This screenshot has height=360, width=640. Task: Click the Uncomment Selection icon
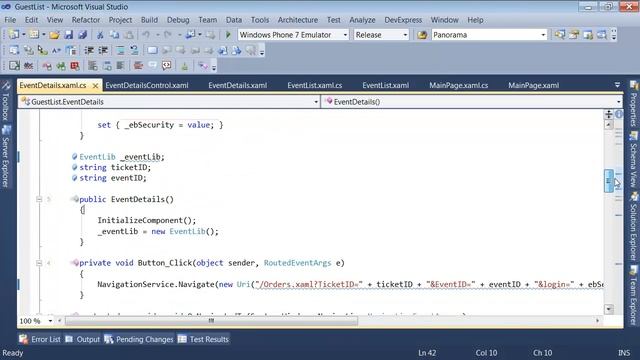coord(134,51)
